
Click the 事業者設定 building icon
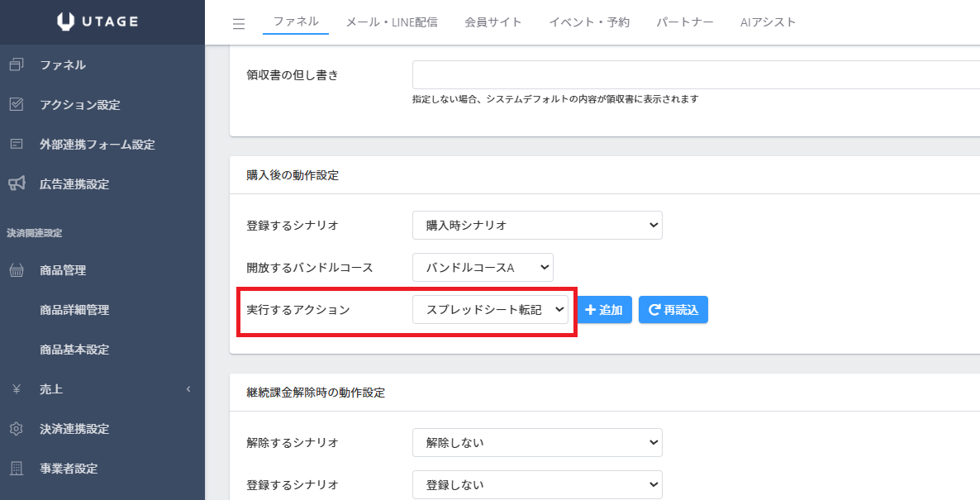[x=17, y=468]
